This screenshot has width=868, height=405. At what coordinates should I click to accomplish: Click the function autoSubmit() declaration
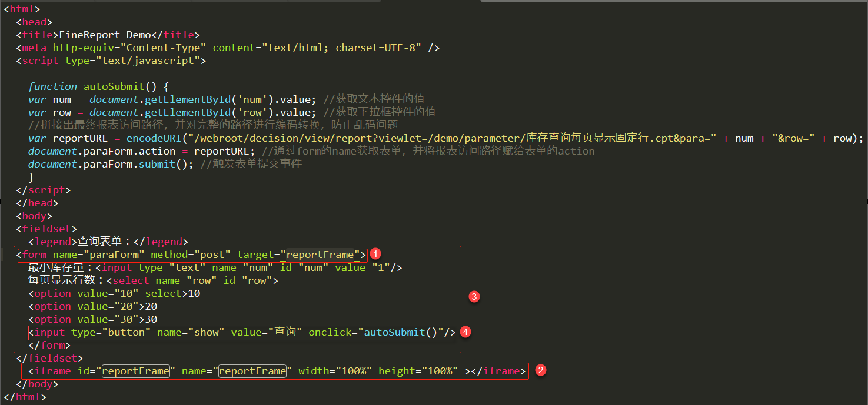[x=98, y=86]
